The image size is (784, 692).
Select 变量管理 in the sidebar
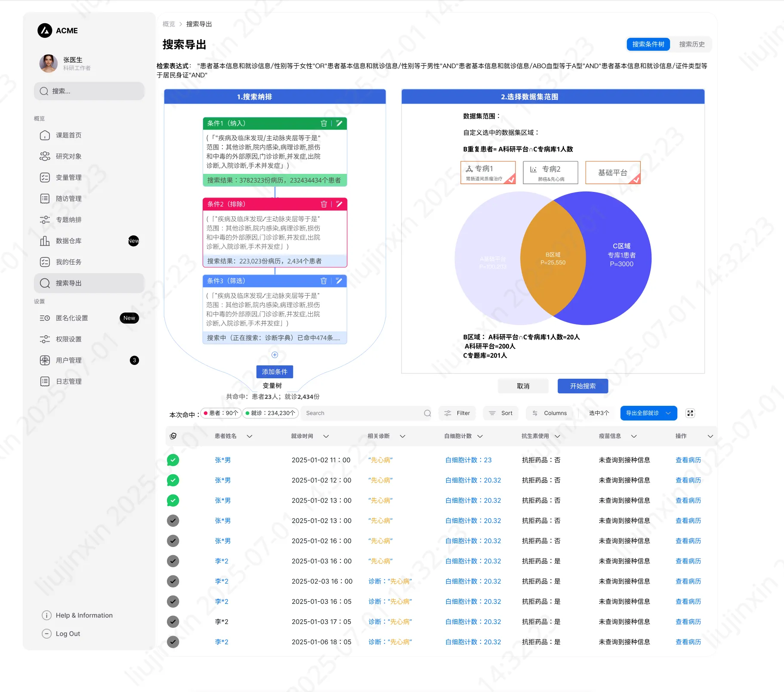[69, 177]
